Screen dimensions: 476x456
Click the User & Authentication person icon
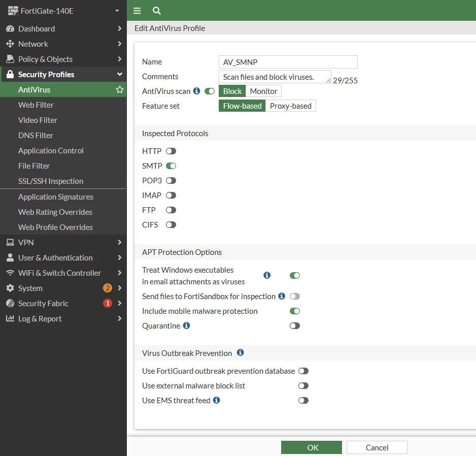[10, 257]
